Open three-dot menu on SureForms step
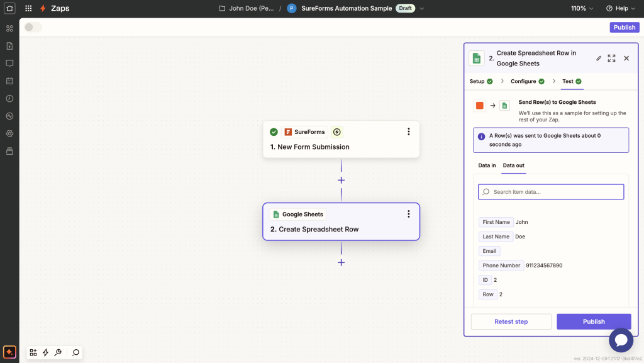The image size is (644, 363). [408, 131]
